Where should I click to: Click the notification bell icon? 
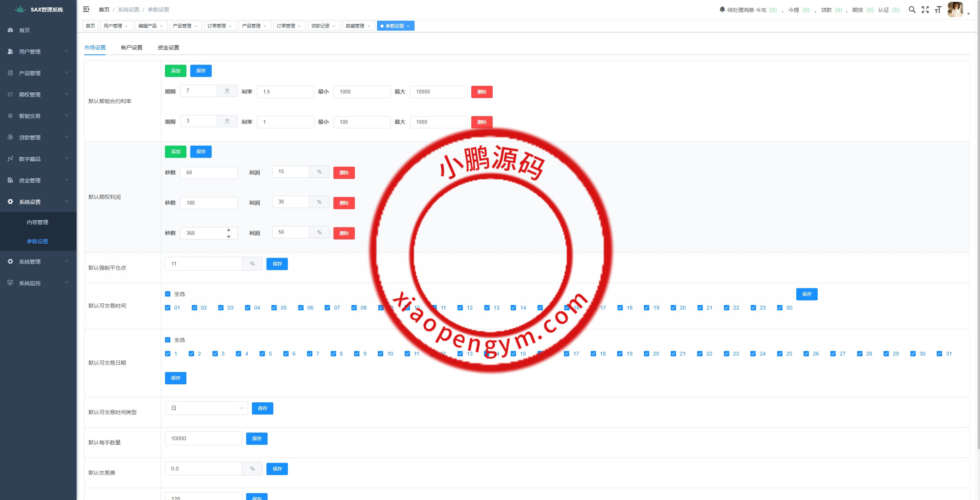[722, 9]
